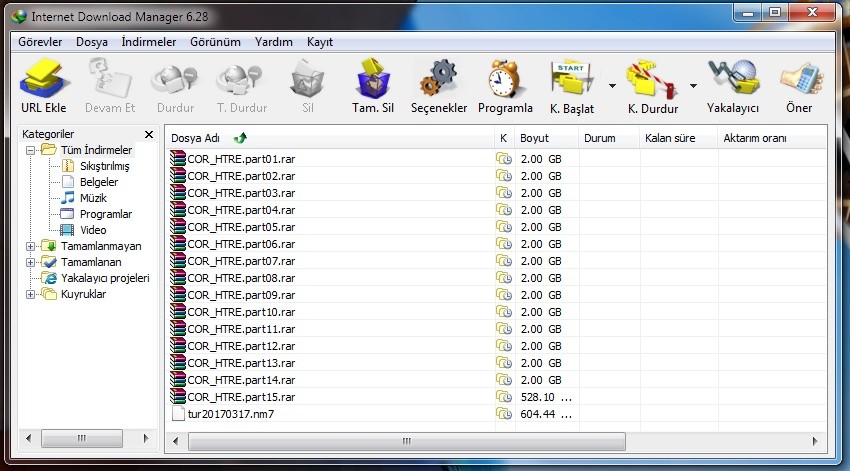Screen dimensions: 850x471
Task: Click Kategoriler scrollbar right arrow
Action: coord(145,438)
